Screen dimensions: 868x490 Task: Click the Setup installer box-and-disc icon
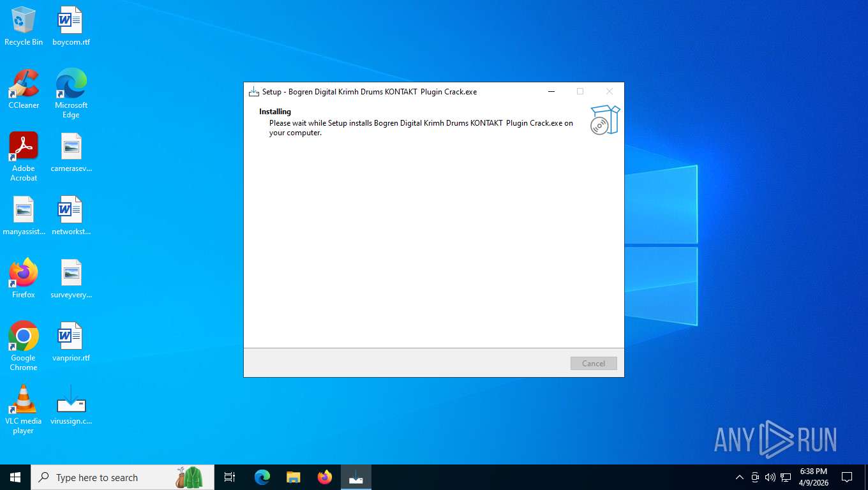(604, 120)
